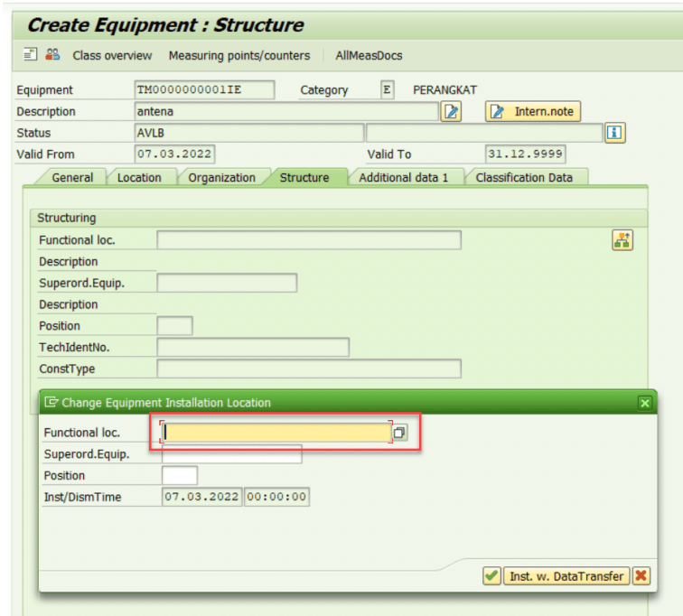Viewport: 683px width, 616px height.
Task: Click the partner people icon in toolbar
Action: pos(53,55)
